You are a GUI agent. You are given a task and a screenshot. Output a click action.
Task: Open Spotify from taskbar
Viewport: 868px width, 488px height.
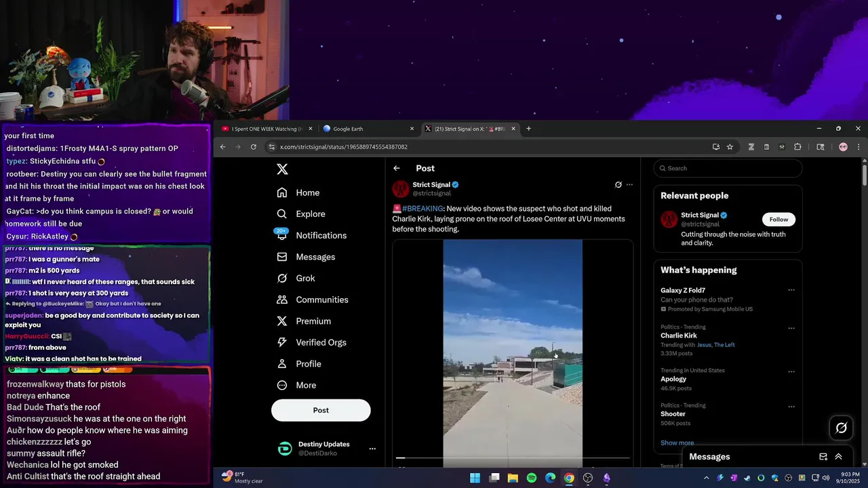click(532, 478)
